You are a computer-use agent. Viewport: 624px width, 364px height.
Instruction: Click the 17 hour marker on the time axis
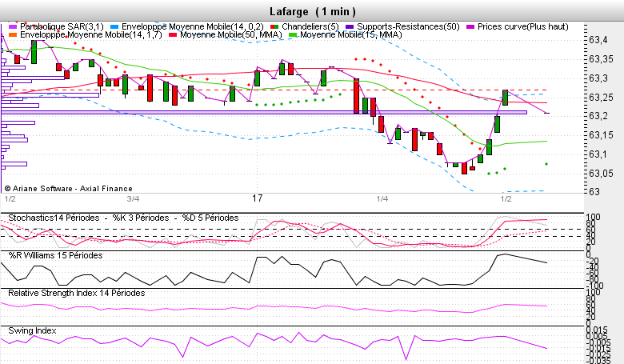258,198
